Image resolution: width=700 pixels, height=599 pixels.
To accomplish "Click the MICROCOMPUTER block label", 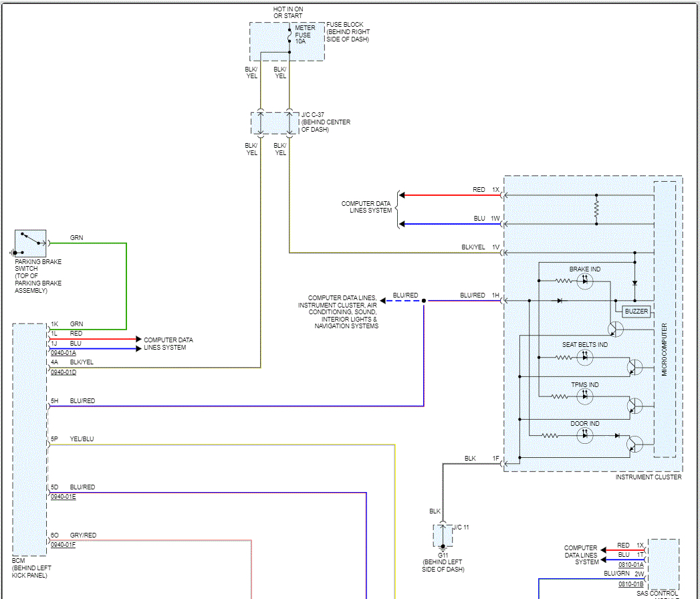I will pyautogui.click(x=665, y=350).
